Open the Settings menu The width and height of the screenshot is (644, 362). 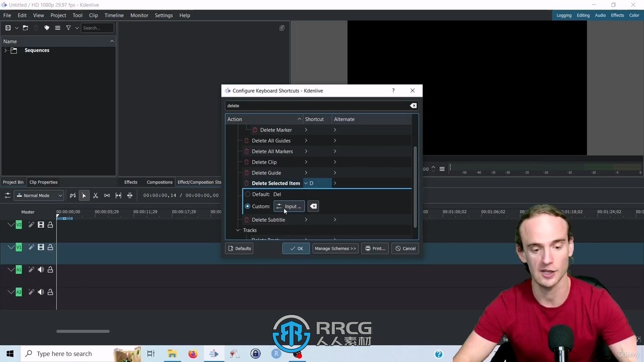tap(164, 15)
